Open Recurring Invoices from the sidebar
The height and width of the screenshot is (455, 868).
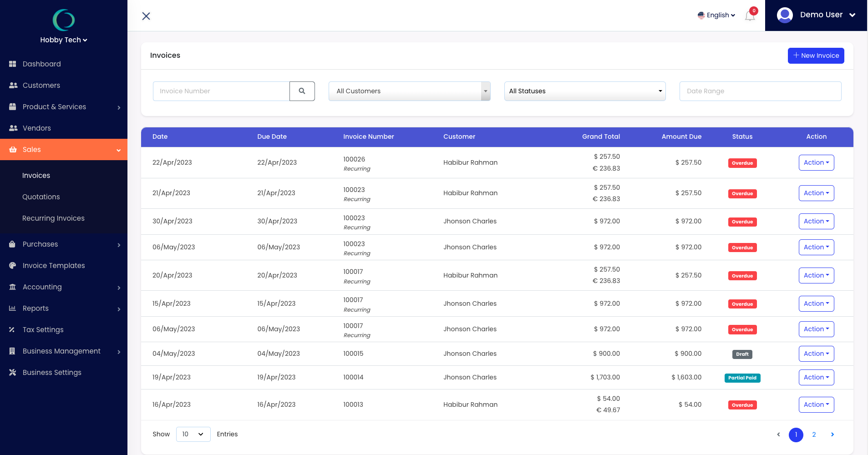53,218
